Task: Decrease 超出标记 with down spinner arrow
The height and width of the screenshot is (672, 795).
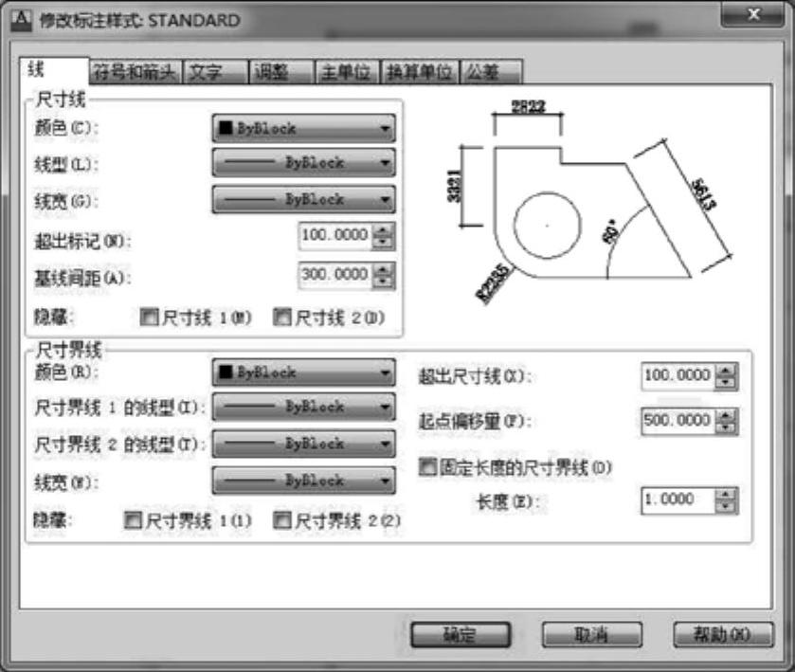Action: [x=384, y=243]
